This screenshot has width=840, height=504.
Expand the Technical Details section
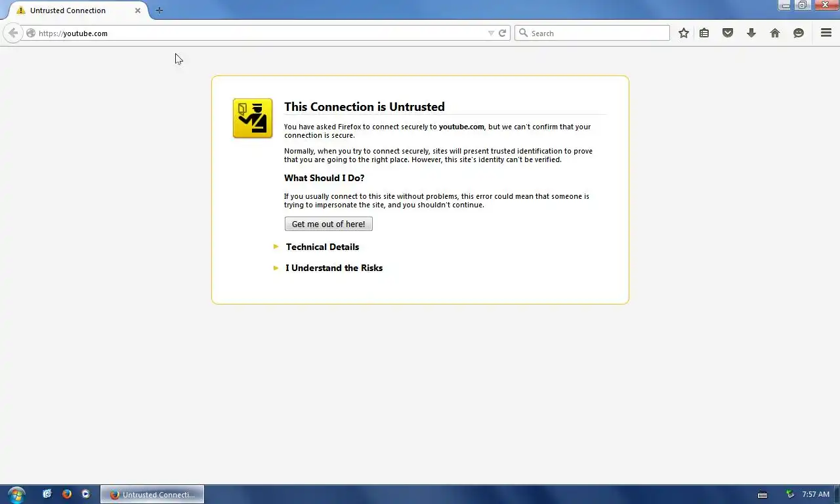[x=322, y=247]
